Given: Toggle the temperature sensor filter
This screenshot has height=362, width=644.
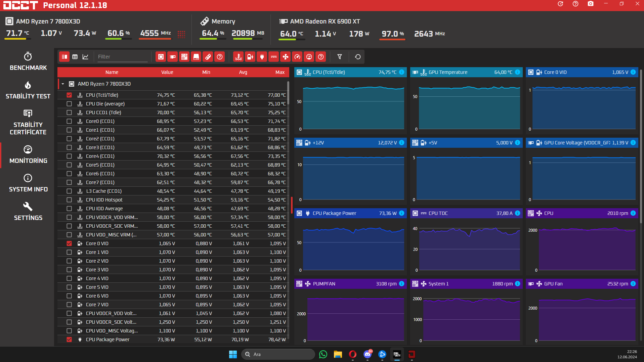Looking at the screenshot, I should (239, 57).
